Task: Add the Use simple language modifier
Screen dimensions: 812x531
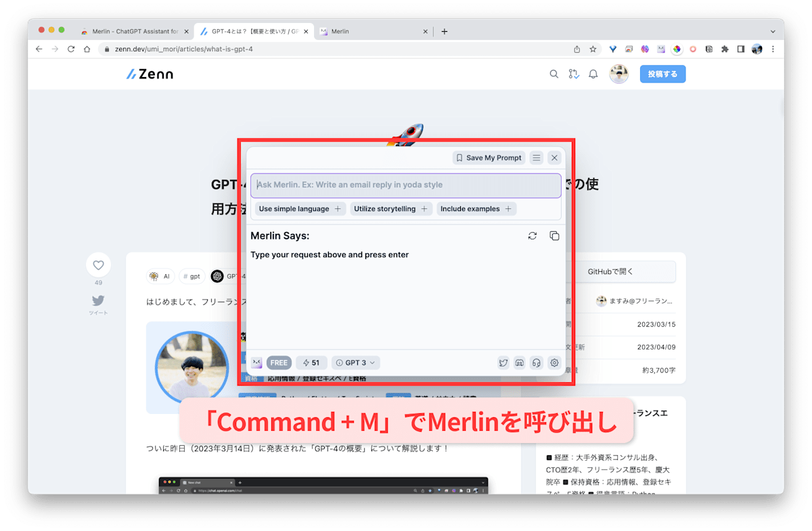Action: click(x=300, y=209)
